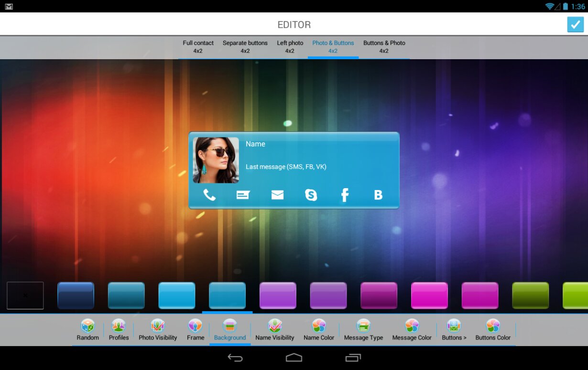Select the light purple background swatch
This screenshot has width=588, height=370.
(278, 296)
